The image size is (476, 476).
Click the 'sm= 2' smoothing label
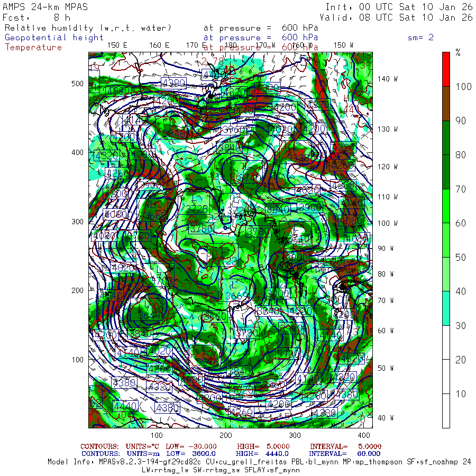[x=420, y=38]
